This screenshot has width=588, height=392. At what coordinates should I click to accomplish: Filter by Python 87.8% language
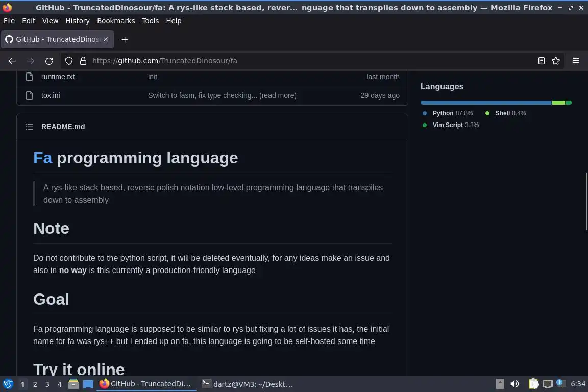point(448,113)
